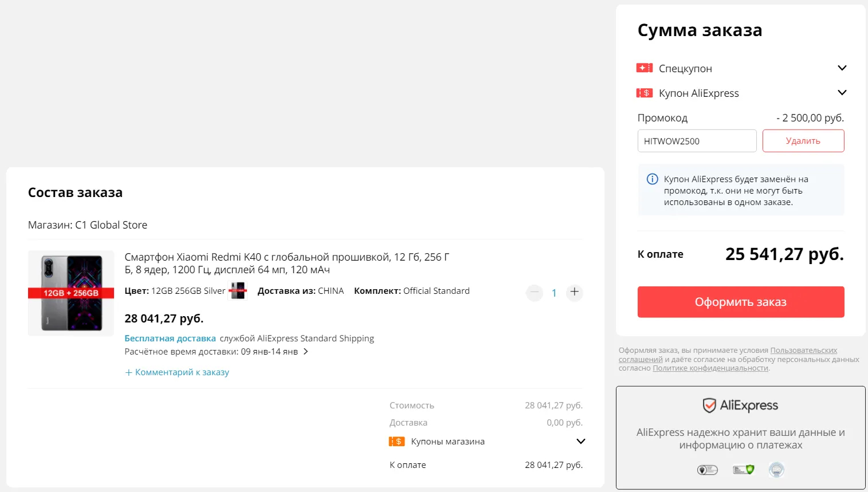Click the Купон AliExpress dollar coupon icon
868x492 pixels.
pyautogui.click(x=645, y=93)
